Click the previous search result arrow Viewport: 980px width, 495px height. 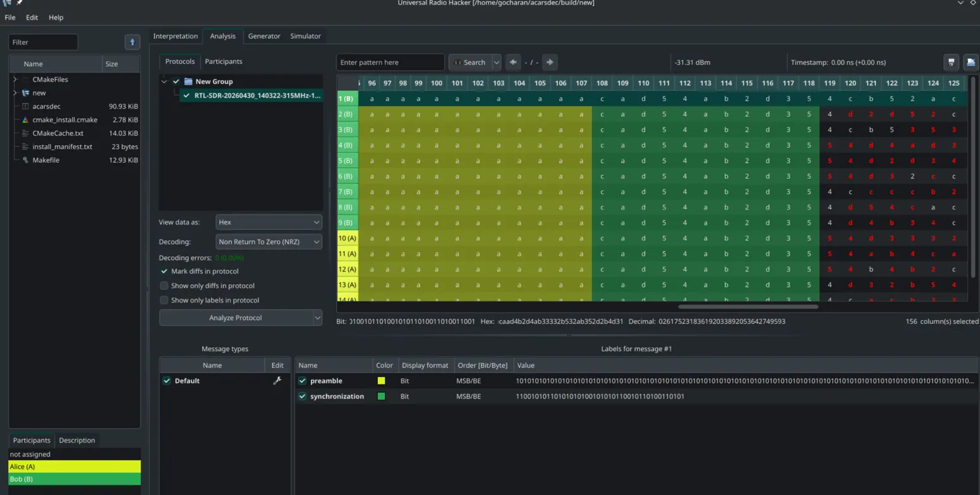click(513, 62)
